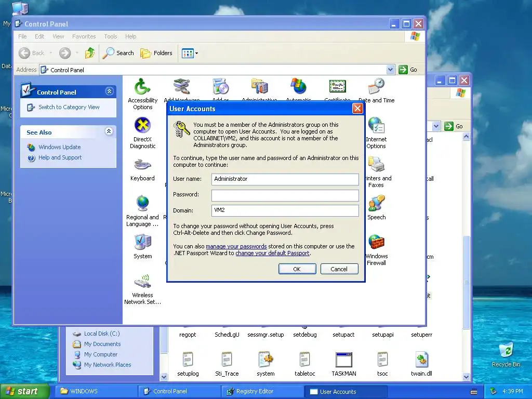Click scroll up arrow in WINDOWS window
This screenshot has width=532, height=399.
[466, 137]
